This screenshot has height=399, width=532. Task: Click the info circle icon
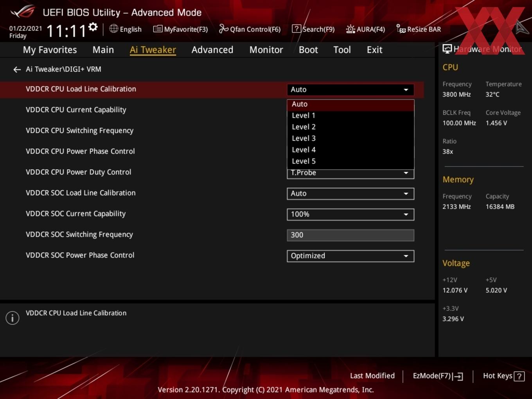[x=13, y=318]
